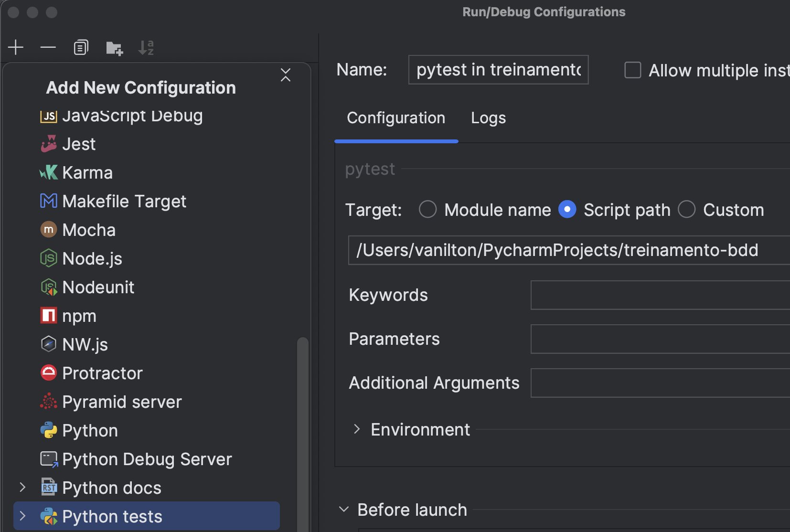Sort configurations alphabetically icon
Screen dimensions: 790x532
tap(146, 47)
